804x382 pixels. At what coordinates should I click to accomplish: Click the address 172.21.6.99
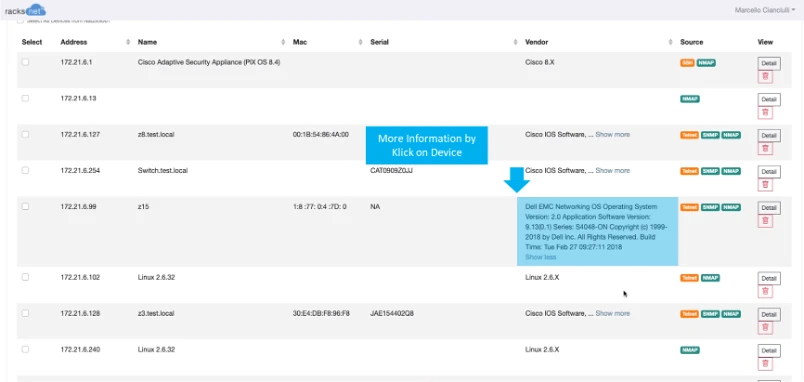point(78,207)
